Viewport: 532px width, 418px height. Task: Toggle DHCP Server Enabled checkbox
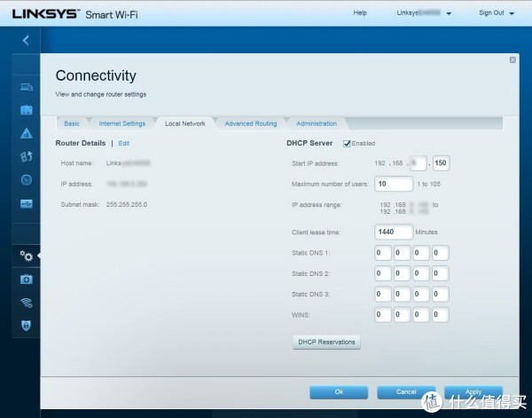pos(347,144)
